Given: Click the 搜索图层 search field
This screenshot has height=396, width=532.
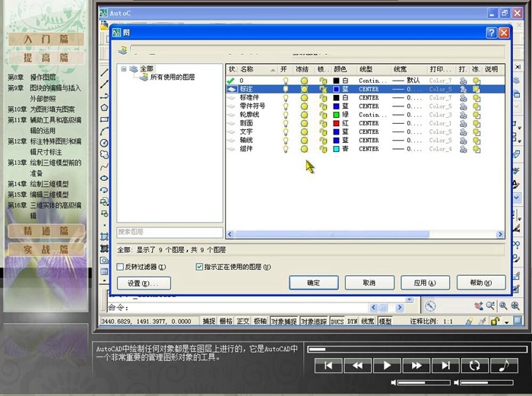Looking at the screenshot, I should pos(169,233).
